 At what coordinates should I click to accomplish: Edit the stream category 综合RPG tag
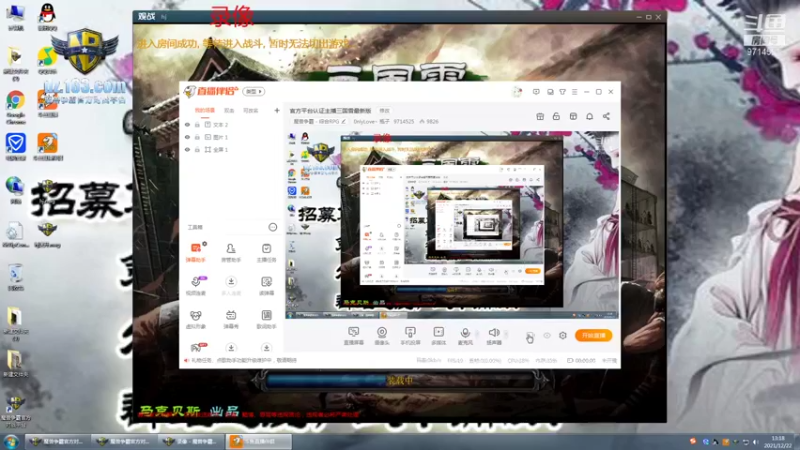tap(319, 121)
